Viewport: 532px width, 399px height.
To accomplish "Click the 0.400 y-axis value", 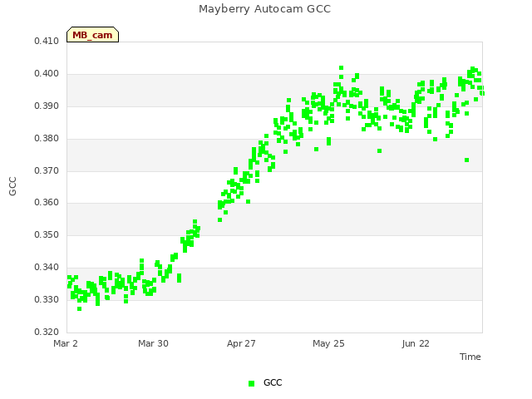I will coord(47,73).
